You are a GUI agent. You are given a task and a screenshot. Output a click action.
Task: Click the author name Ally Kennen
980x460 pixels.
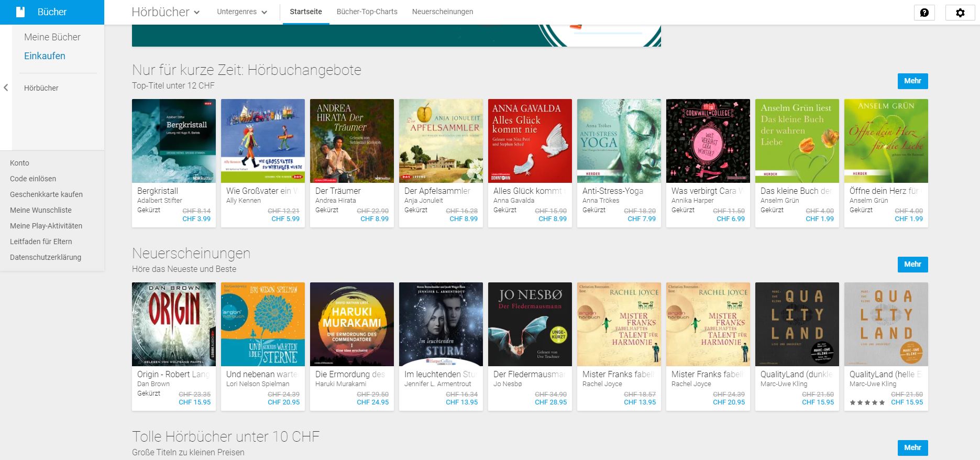(x=244, y=201)
